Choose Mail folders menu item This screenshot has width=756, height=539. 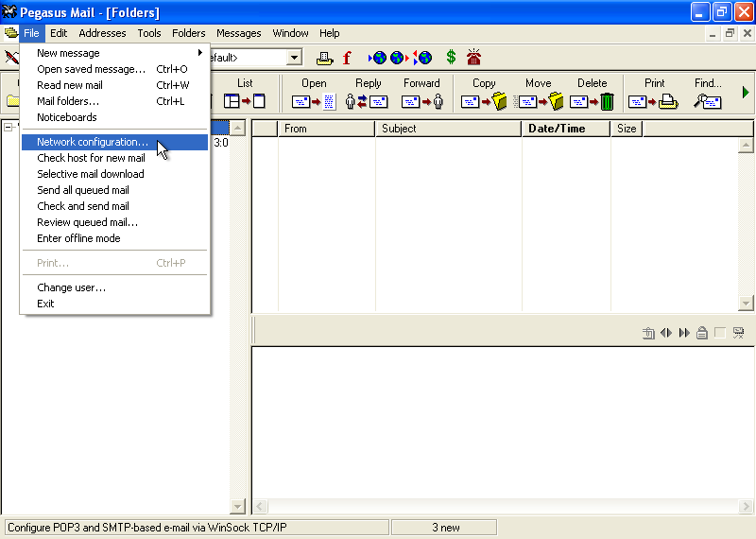point(114,101)
